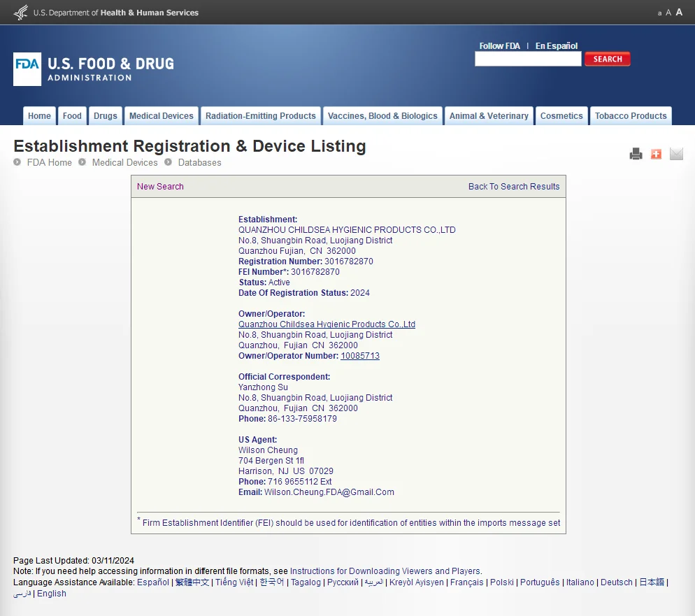Click the HHS eagle emblem
The width and height of the screenshot is (695, 616).
pyautogui.click(x=20, y=12)
